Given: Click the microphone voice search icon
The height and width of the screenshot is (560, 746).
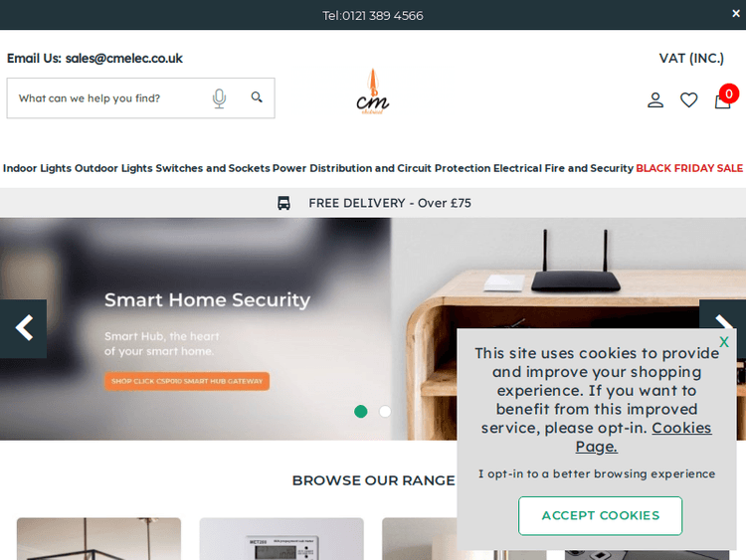Looking at the screenshot, I should tap(219, 98).
